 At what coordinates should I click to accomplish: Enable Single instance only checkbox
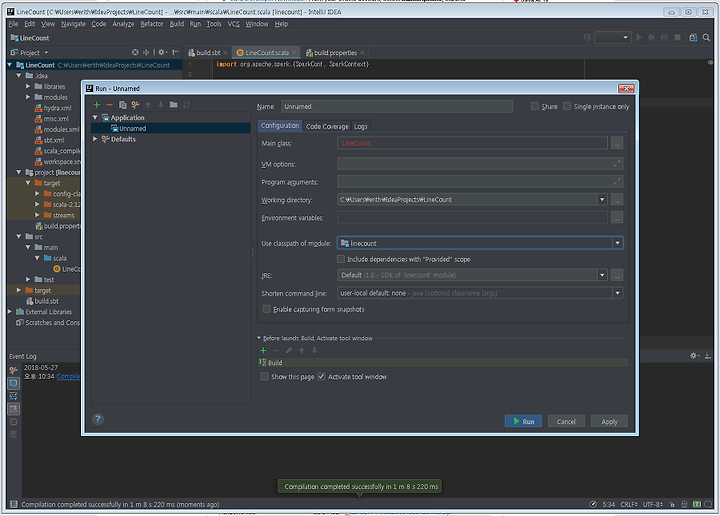pos(567,106)
